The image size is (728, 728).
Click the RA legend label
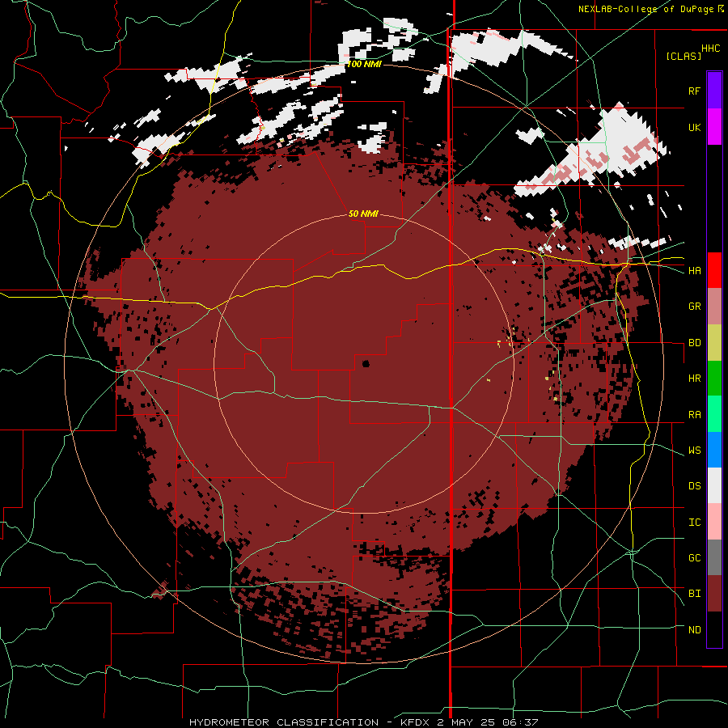(694, 415)
